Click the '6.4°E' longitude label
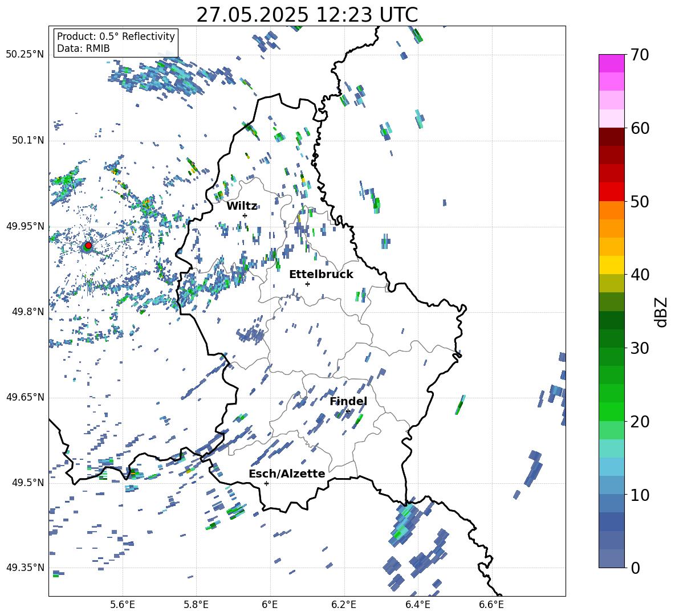Screen dimensions: 675x616 point(417,605)
